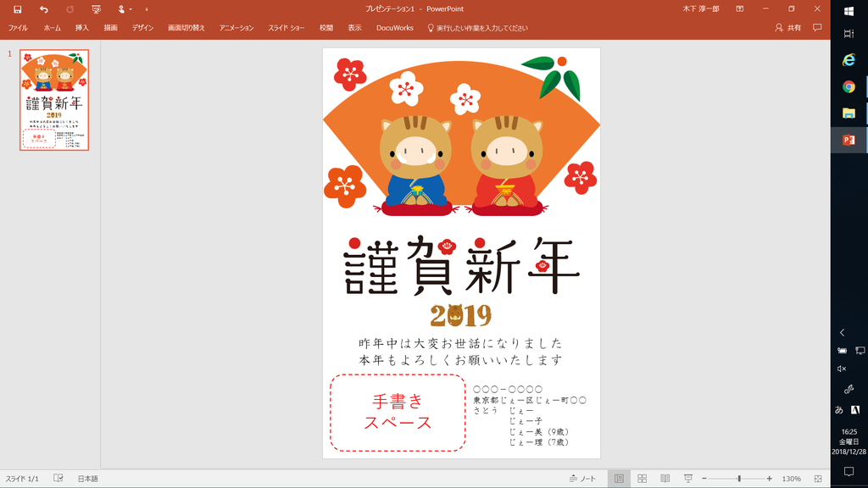868x488 pixels.
Task: Open zoom dialog via 130% label
Action: click(x=791, y=479)
